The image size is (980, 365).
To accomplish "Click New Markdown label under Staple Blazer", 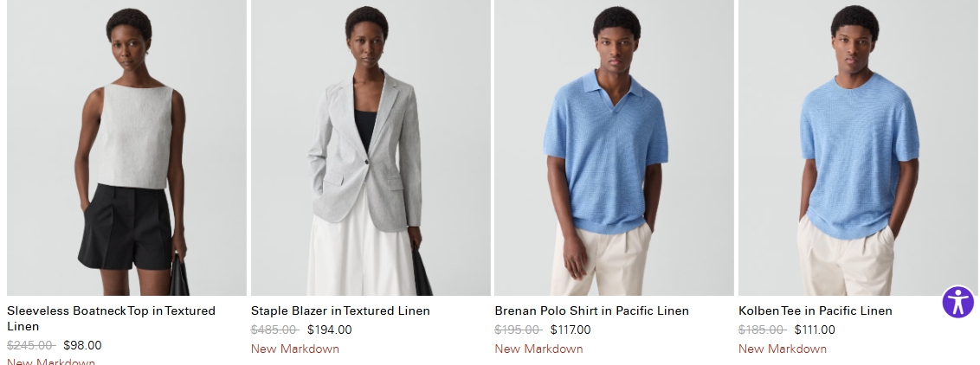I will pyautogui.click(x=295, y=349).
